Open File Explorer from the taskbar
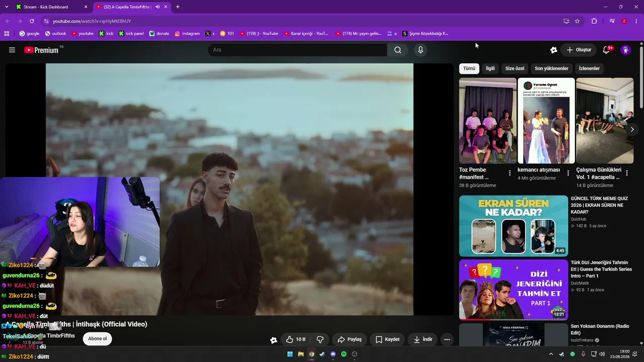This screenshot has height=362, width=644. click(300, 354)
